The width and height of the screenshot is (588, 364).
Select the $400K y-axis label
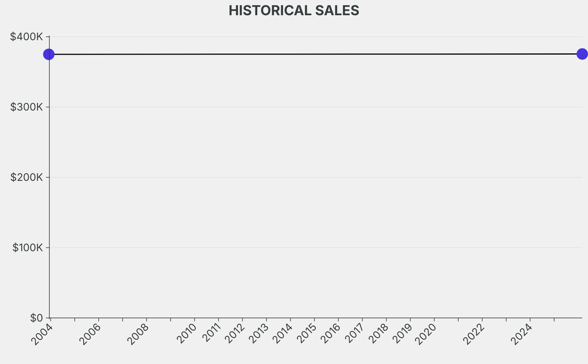26,37
